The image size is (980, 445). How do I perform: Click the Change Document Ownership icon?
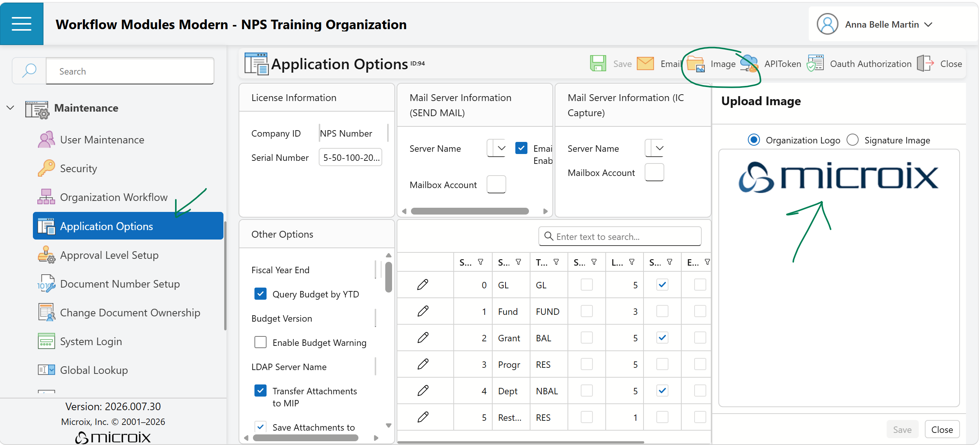(x=46, y=312)
